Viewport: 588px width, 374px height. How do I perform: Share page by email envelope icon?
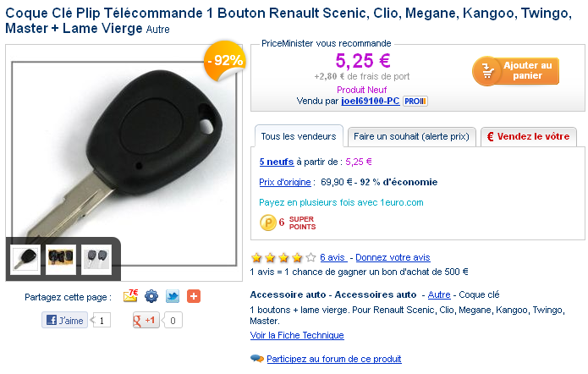tap(130, 296)
